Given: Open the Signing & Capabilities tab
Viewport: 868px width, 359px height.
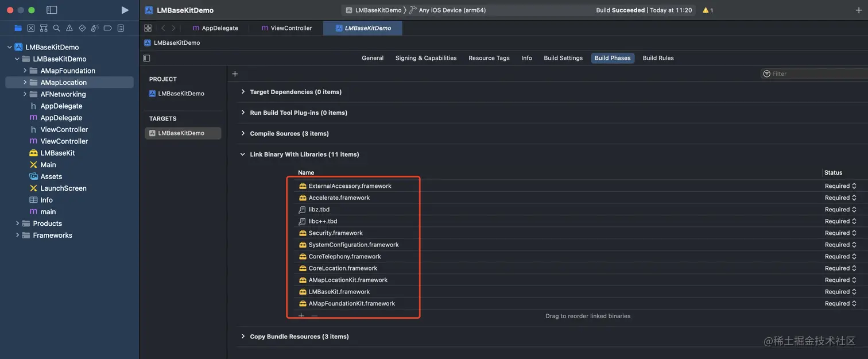Looking at the screenshot, I should click(x=426, y=58).
